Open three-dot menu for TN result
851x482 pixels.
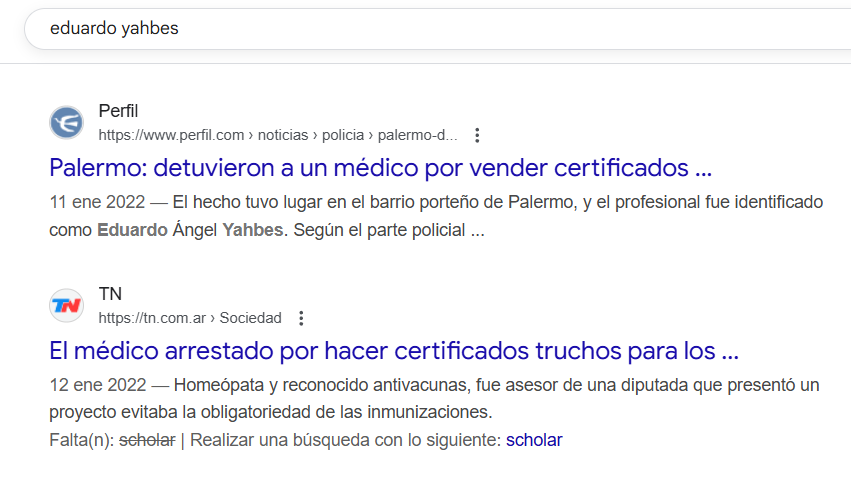tap(301, 318)
